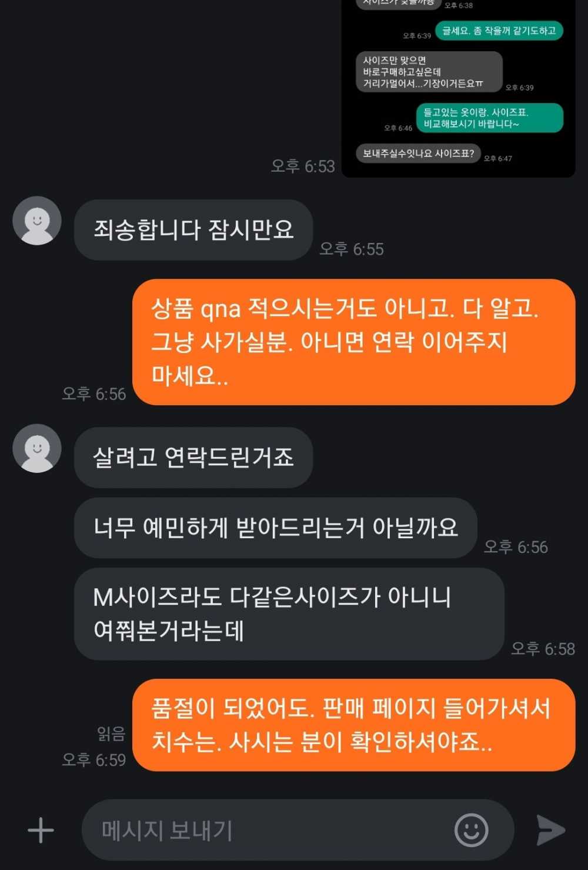Open profile avatar beside 죄송합니다 잠시만요
Image resolution: width=588 pixels, height=870 pixels.
coord(37,221)
